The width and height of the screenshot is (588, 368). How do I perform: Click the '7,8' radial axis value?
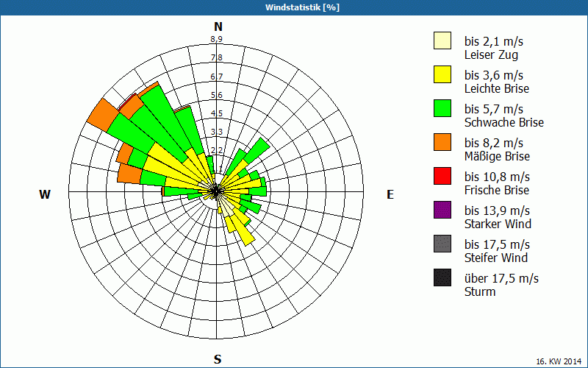click(x=216, y=57)
